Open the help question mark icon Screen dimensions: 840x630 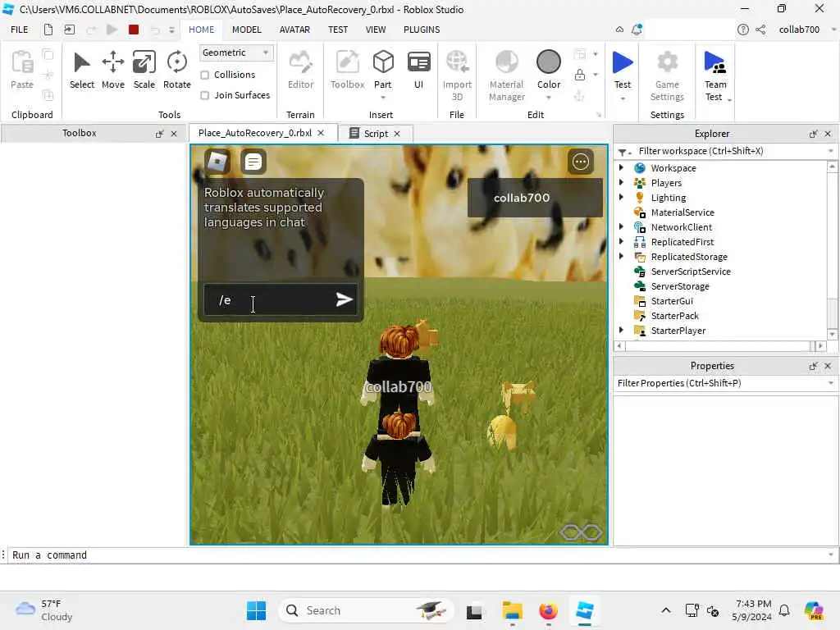pyautogui.click(x=742, y=30)
